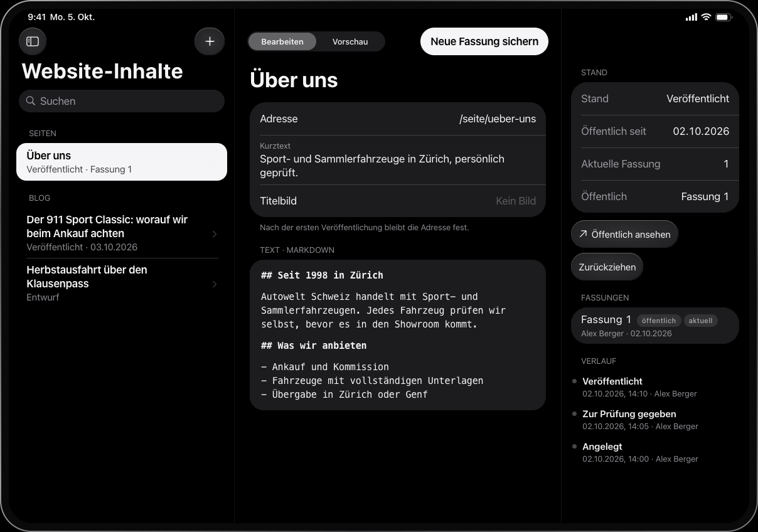Check the Wi-Fi status icon
Screen dimensions: 758x532
coord(706,17)
